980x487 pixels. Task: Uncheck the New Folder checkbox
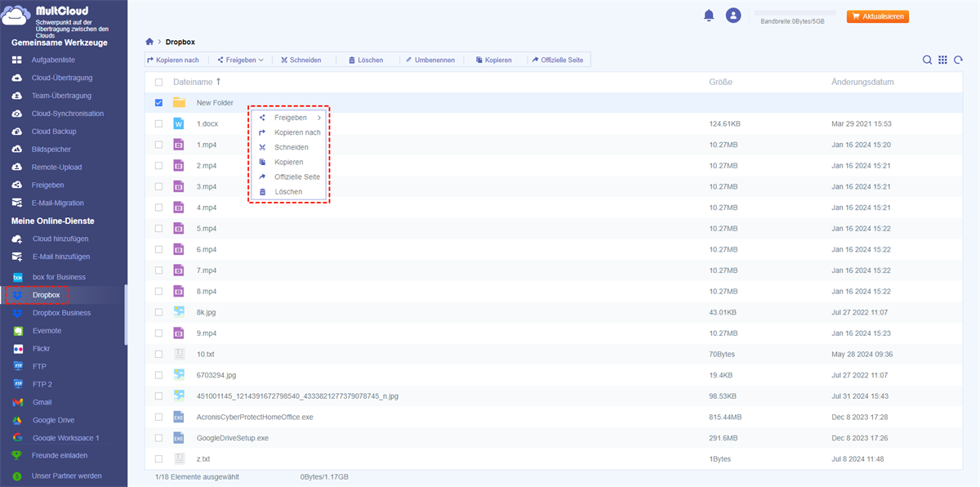[158, 103]
